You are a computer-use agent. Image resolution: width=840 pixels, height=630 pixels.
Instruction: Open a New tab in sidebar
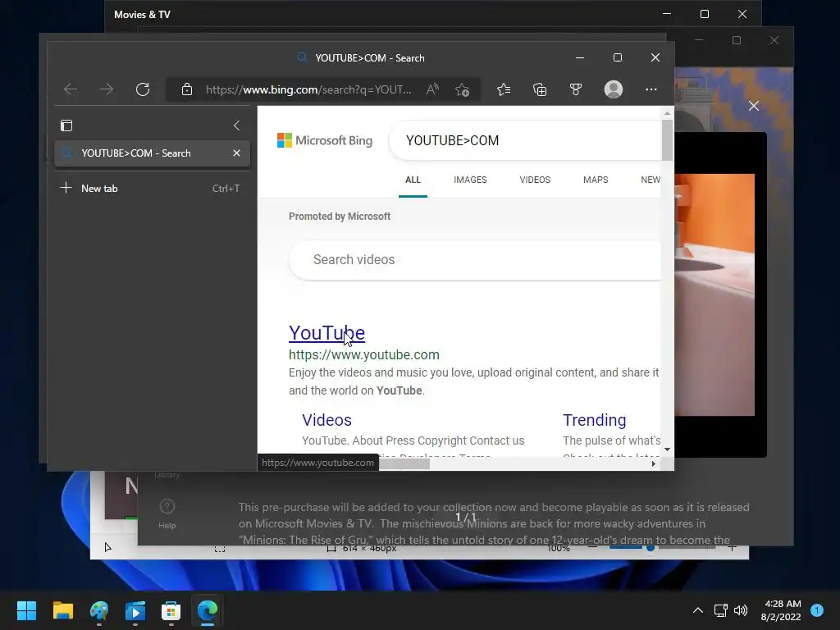click(x=150, y=189)
